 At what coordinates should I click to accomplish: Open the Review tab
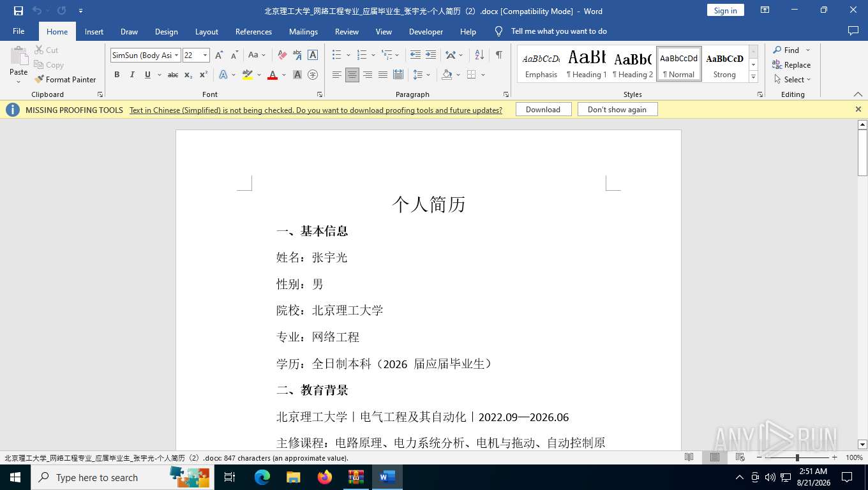coord(347,31)
